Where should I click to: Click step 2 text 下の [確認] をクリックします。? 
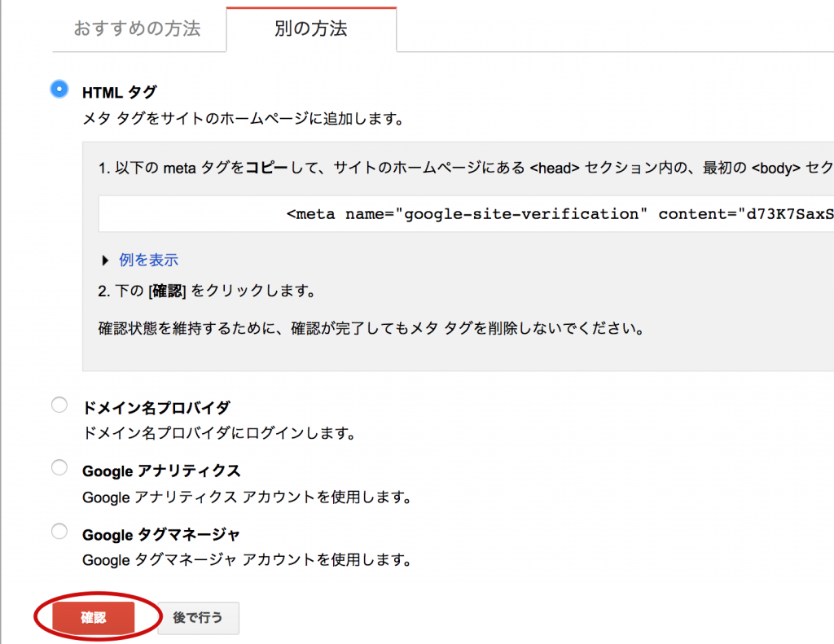208,291
